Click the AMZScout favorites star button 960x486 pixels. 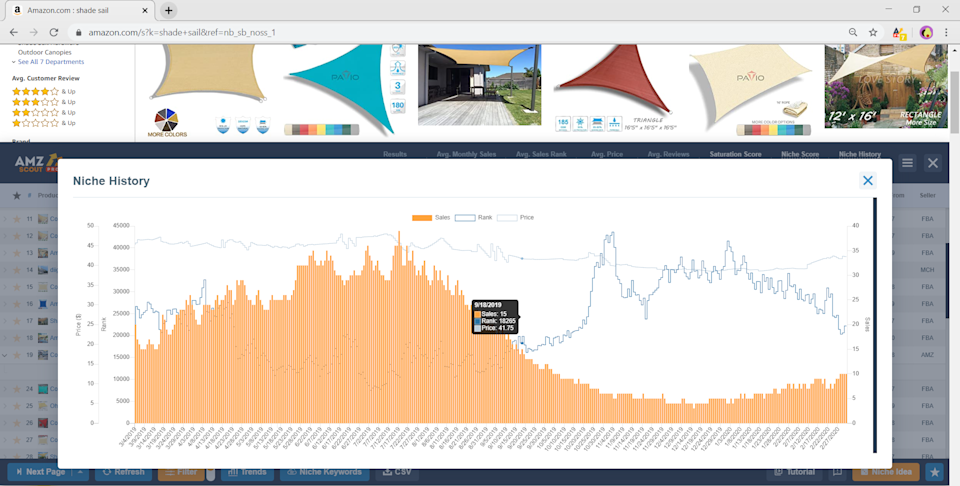934,472
